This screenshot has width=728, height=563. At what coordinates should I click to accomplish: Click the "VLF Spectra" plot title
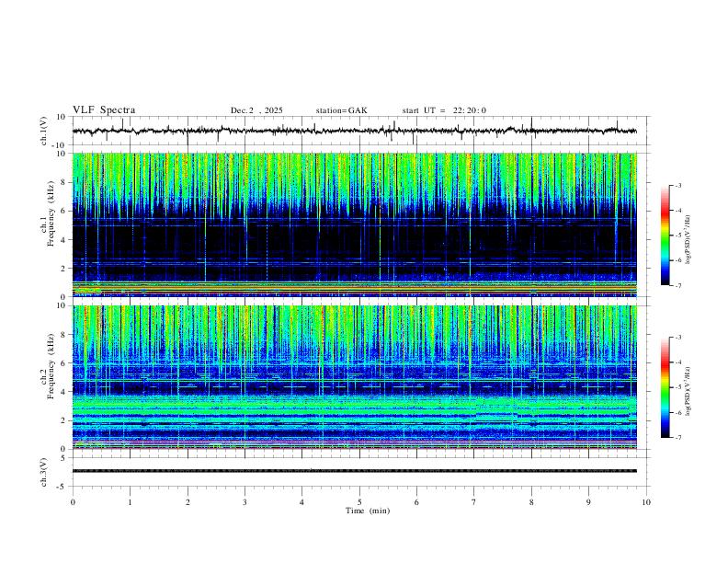tap(104, 110)
